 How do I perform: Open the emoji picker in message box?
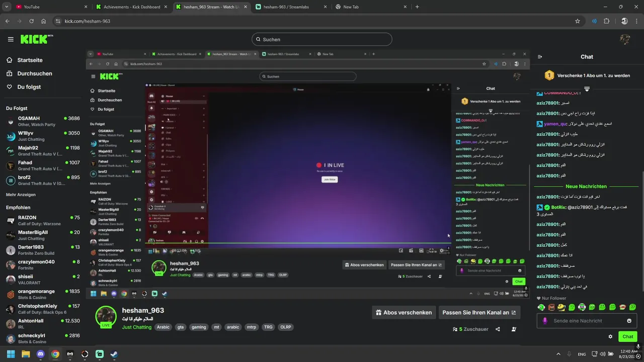click(629, 321)
